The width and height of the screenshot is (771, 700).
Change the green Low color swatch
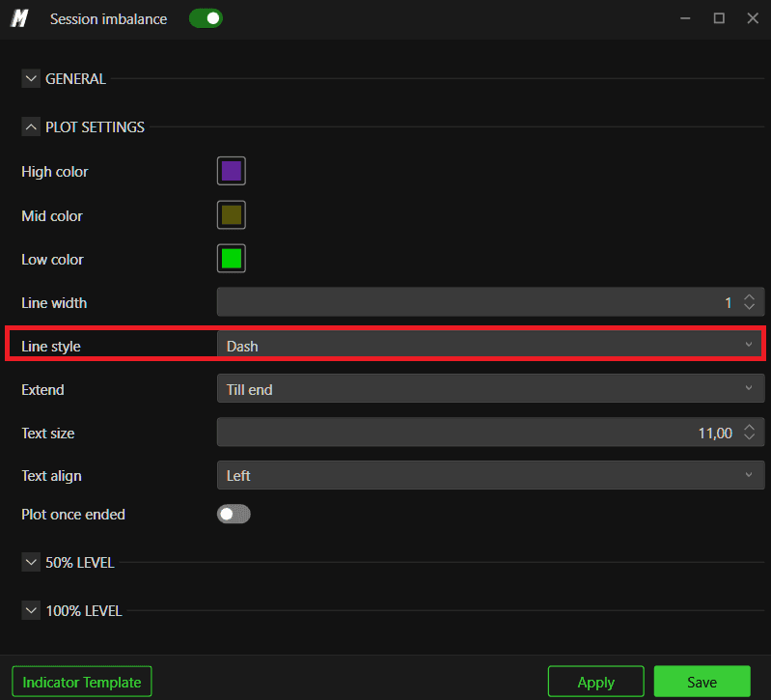pos(232,258)
